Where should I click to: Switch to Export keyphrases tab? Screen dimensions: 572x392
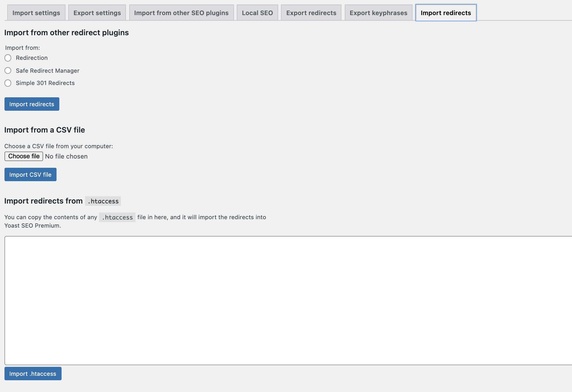coord(378,13)
